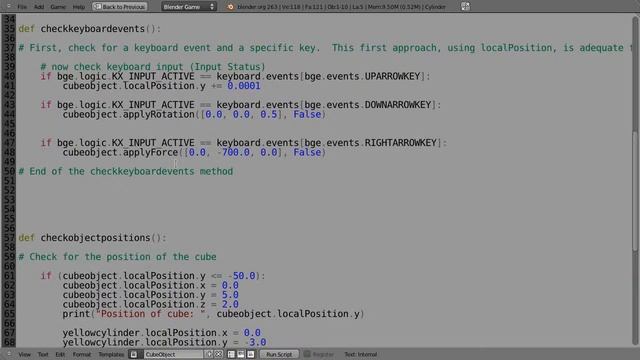Open the Add menu
The width and height of the screenshot is (640, 360).
click(39, 7)
